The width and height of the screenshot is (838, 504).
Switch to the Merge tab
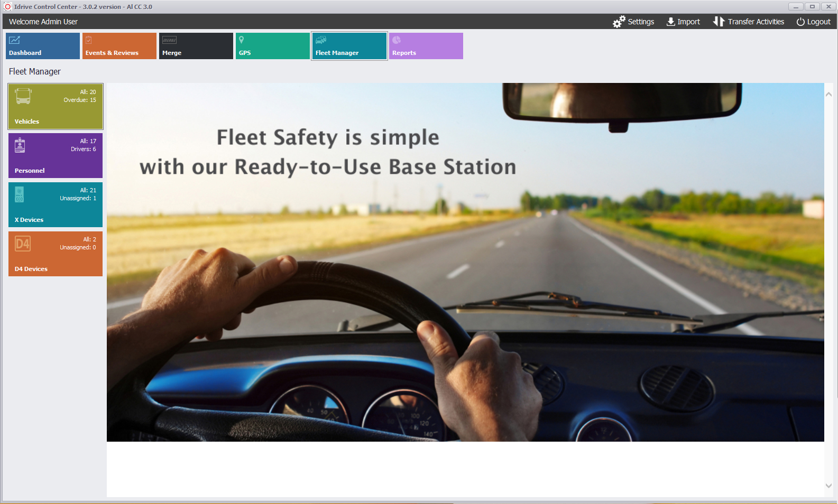click(196, 46)
